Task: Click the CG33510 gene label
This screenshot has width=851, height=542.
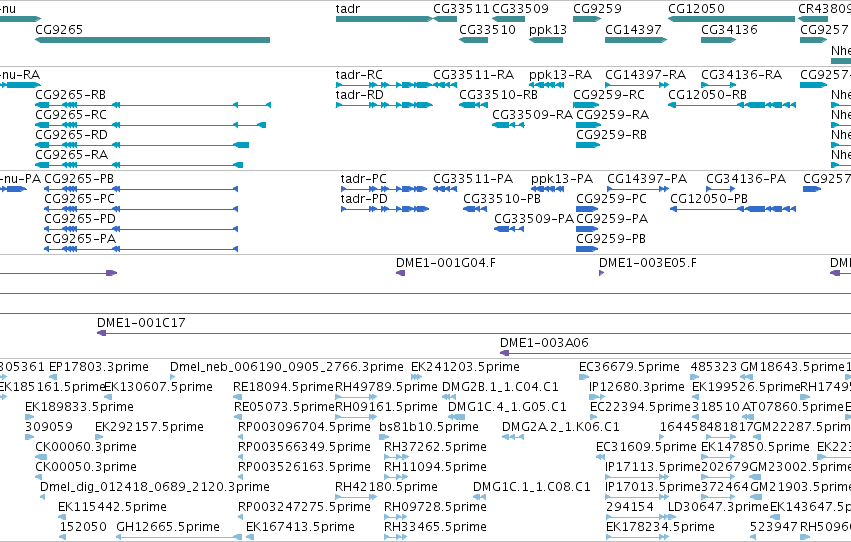Action: (x=487, y=30)
